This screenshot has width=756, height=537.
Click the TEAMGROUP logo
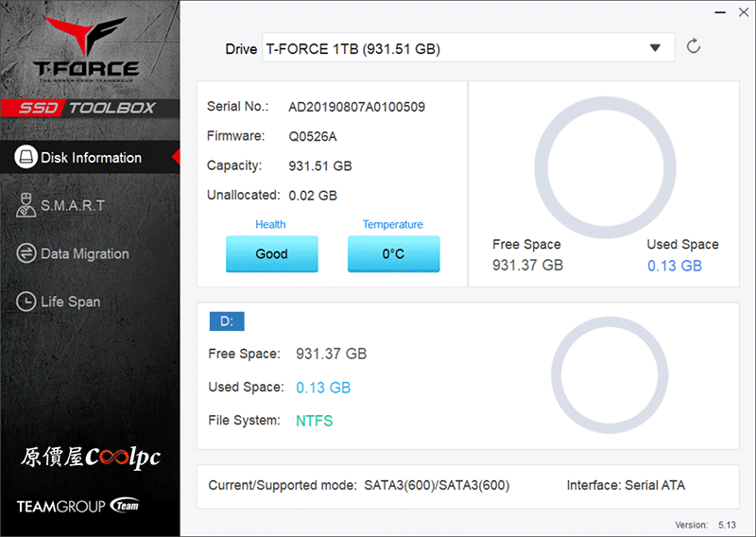click(x=78, y=506)
